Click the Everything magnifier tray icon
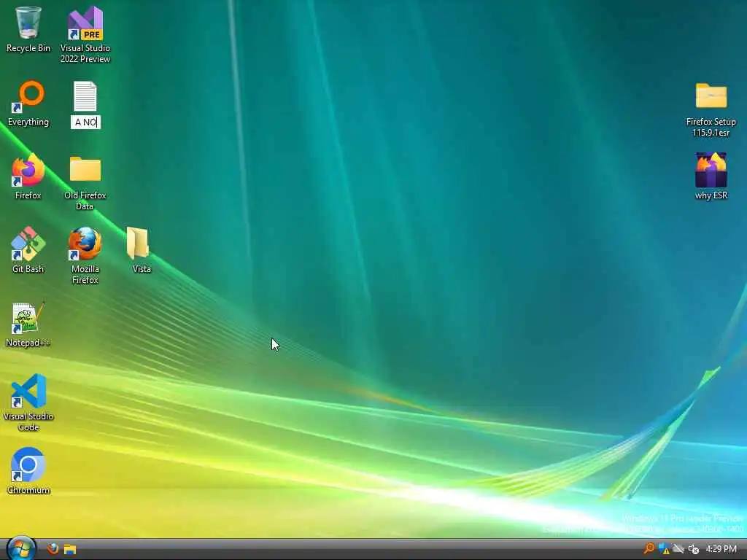This screenshot has width=747, height=560. pyautogui.click(x=649, y=548)
